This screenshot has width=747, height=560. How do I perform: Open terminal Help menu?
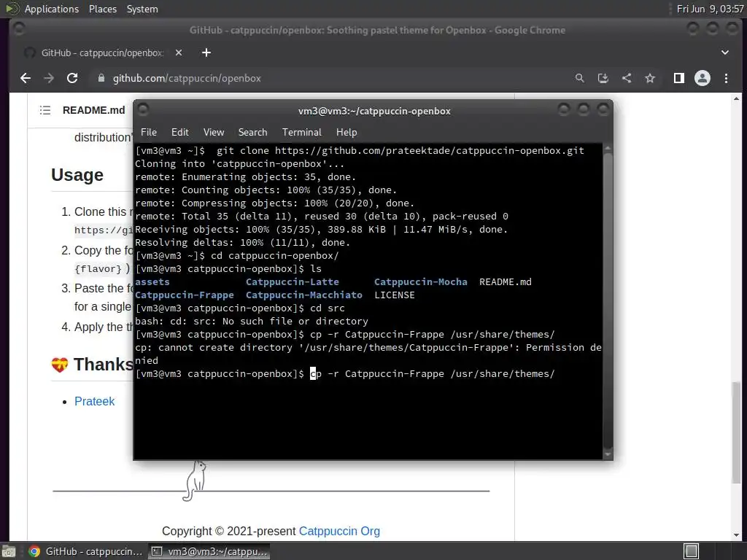coord(347,133)
